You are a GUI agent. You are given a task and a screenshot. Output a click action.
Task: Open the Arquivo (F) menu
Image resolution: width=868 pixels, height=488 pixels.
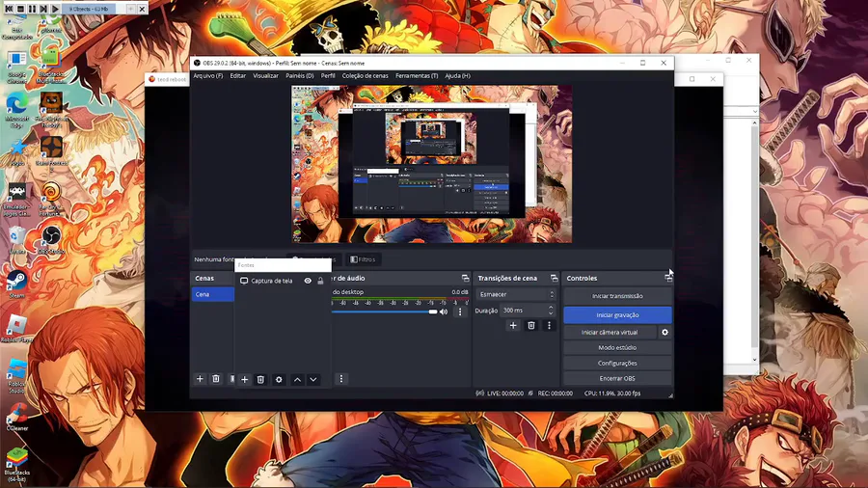coord(208,76)
